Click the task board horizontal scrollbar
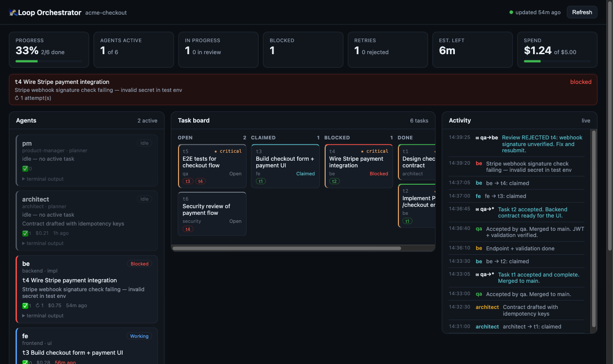The image size is (613, 364). point(287,249)
